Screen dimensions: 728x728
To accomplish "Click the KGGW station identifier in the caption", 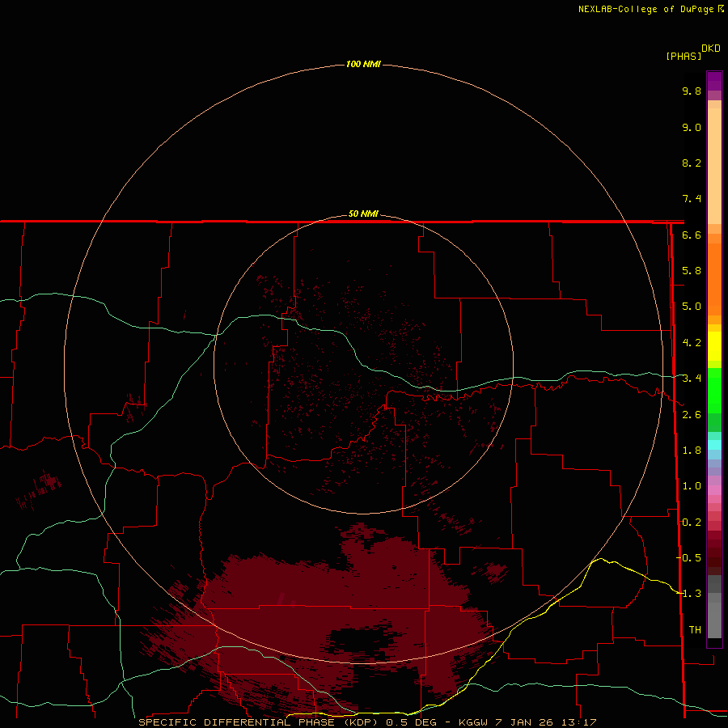I will click(473, 722).
